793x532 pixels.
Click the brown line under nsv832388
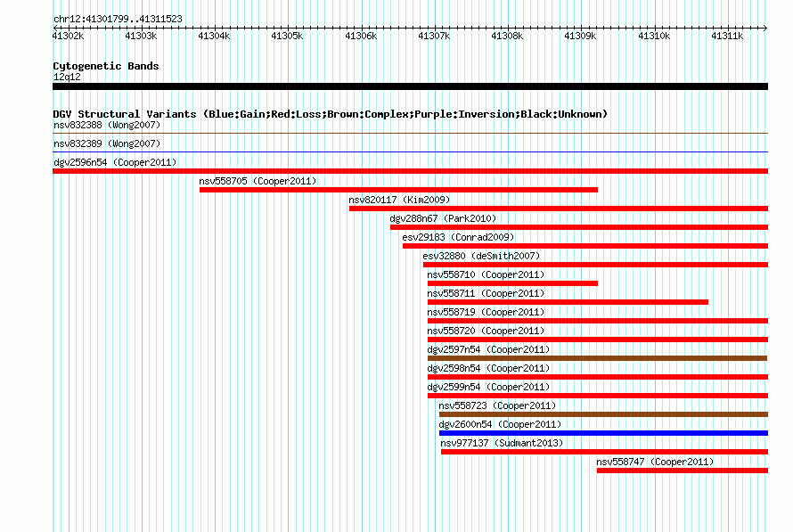click(x=410, y=134)
